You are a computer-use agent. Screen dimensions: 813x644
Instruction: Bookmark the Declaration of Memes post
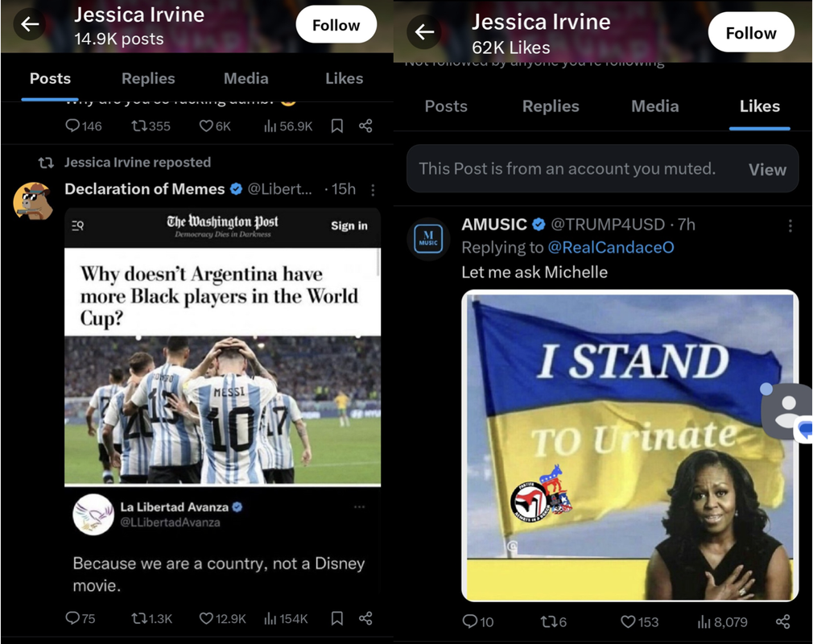pyautogui.click(x=337, y=618)
